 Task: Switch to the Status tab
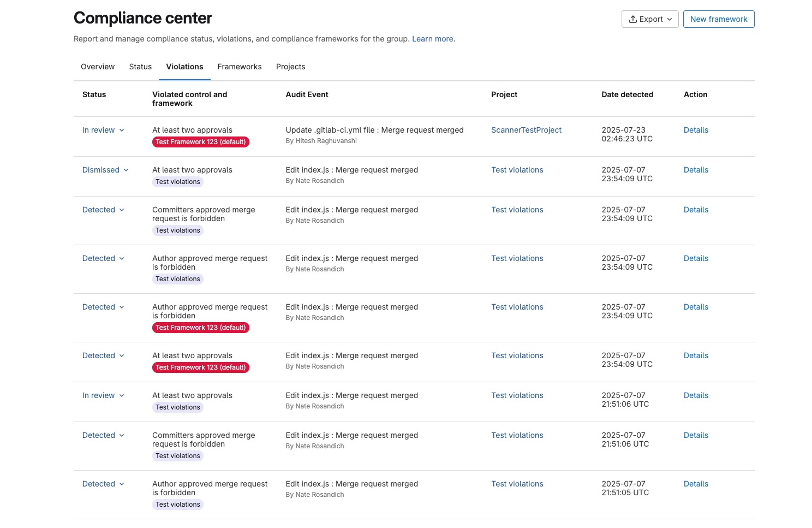coord(140,67)
